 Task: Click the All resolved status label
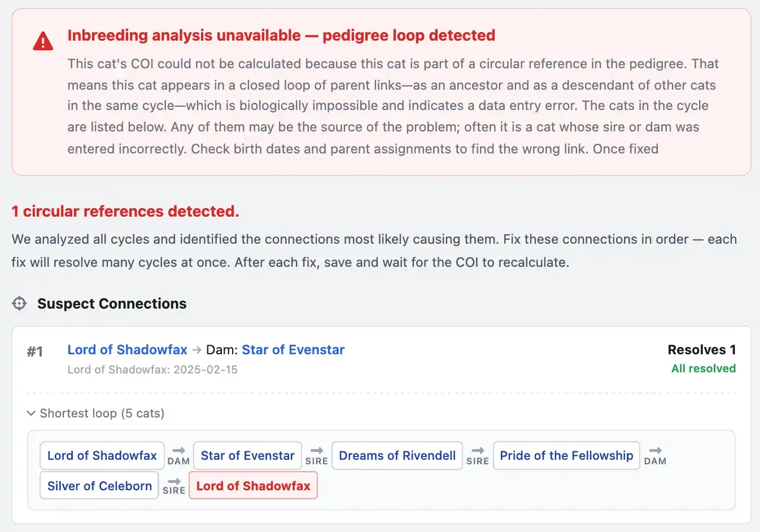(x=703, y=368)
